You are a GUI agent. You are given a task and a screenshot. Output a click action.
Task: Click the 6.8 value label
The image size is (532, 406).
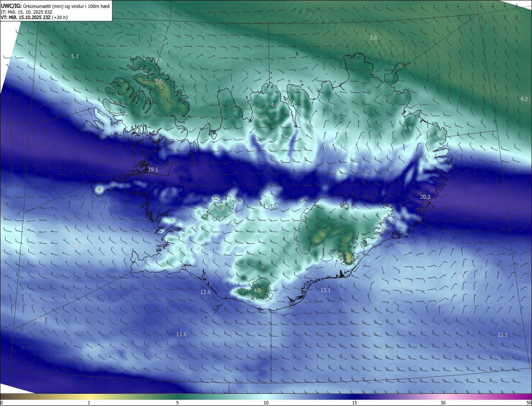pos(220,208)
